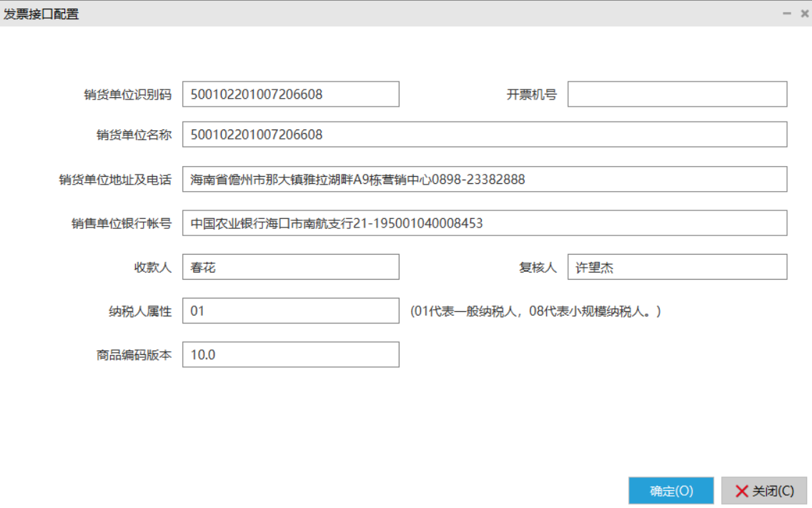Minimize the 发票接口配置 dialog window
Screen dimensions: 812x508
[786, 14]
